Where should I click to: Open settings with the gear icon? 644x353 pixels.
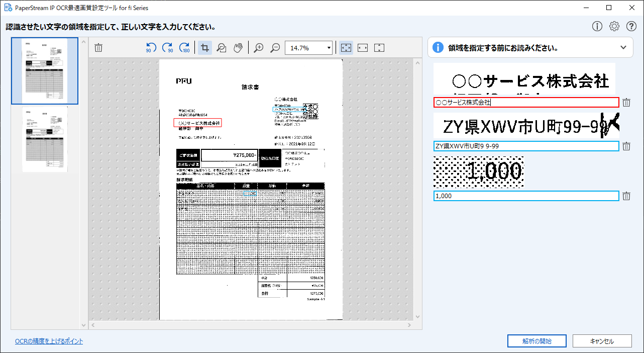point(614,26)
